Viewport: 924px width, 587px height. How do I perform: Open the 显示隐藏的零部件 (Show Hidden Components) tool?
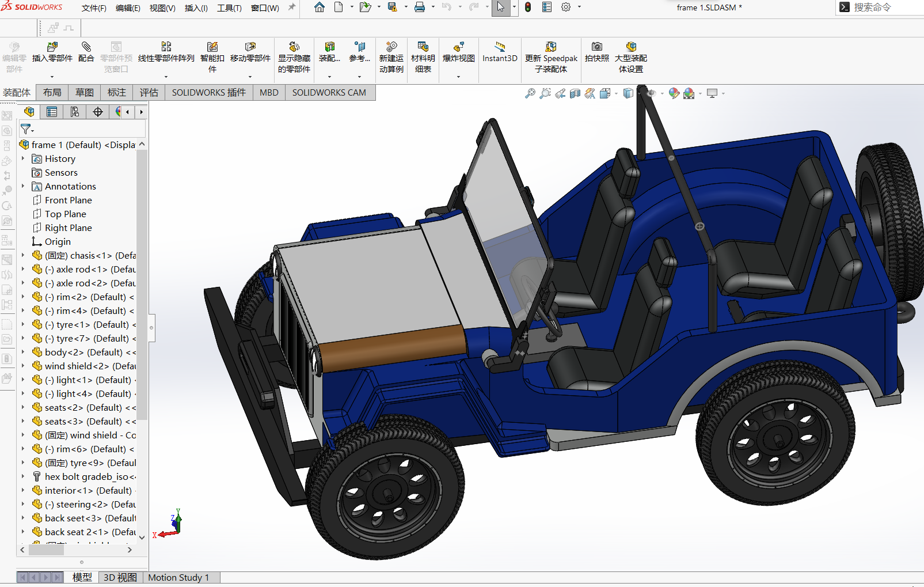tap(294, 58)
